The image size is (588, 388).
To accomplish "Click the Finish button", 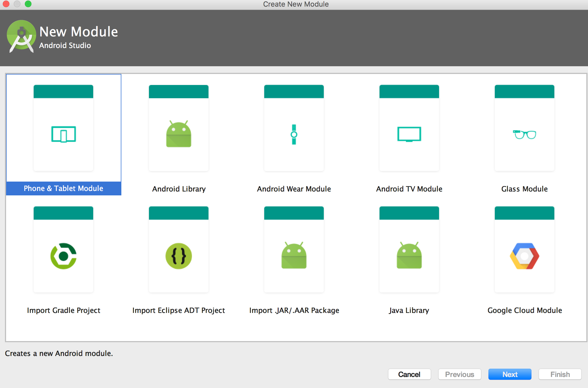I will click(x=560, y=374).
